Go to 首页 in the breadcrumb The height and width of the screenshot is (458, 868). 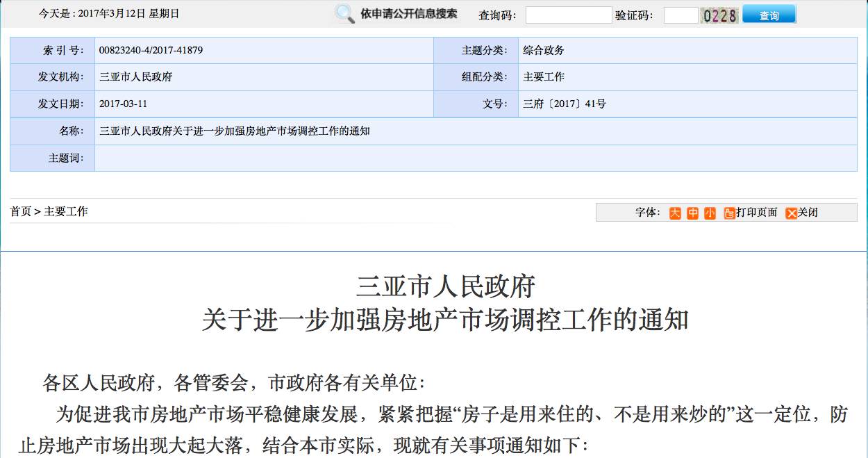[x=20, y=211]
